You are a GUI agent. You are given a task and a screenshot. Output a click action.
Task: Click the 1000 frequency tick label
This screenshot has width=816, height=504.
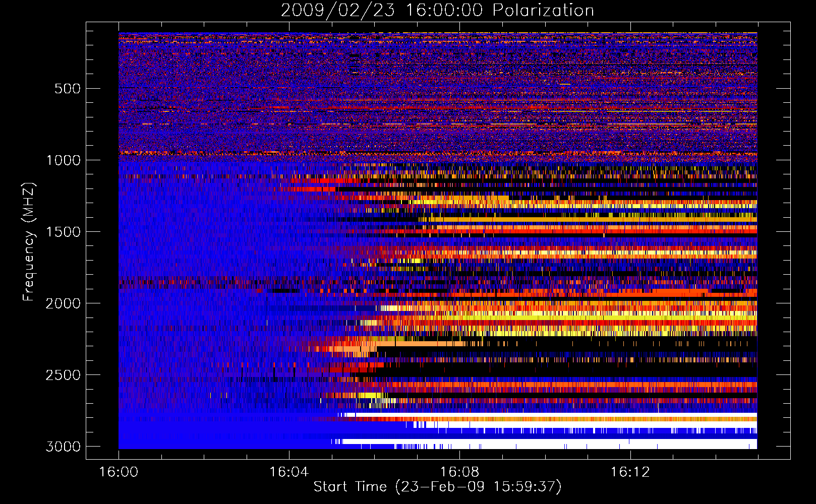[x=63, y=160]
